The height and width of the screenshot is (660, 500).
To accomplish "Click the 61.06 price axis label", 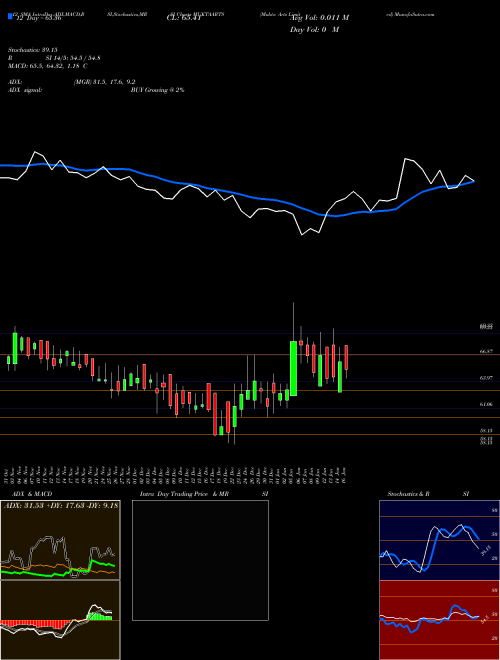I will click(486, 405).
